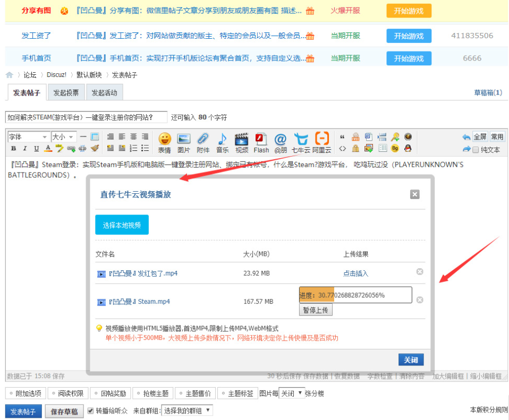This screenshot has height=420, width=509.
Task: Expand 抢楼主题 options
Action: 153,393
